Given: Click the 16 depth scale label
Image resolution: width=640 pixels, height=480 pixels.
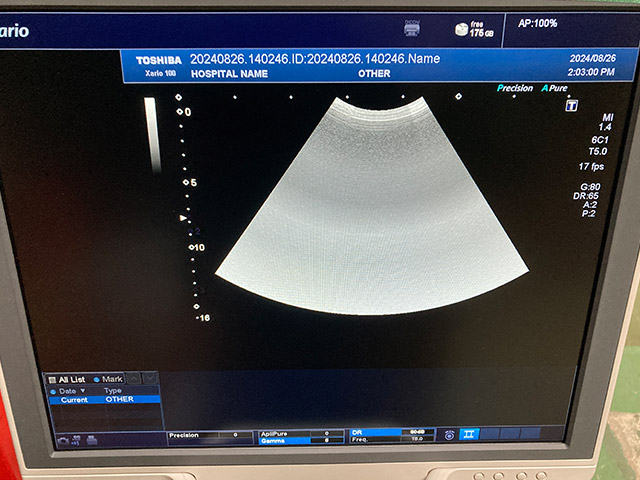Looking at the screenshot, I should click(x=203, y=318).
